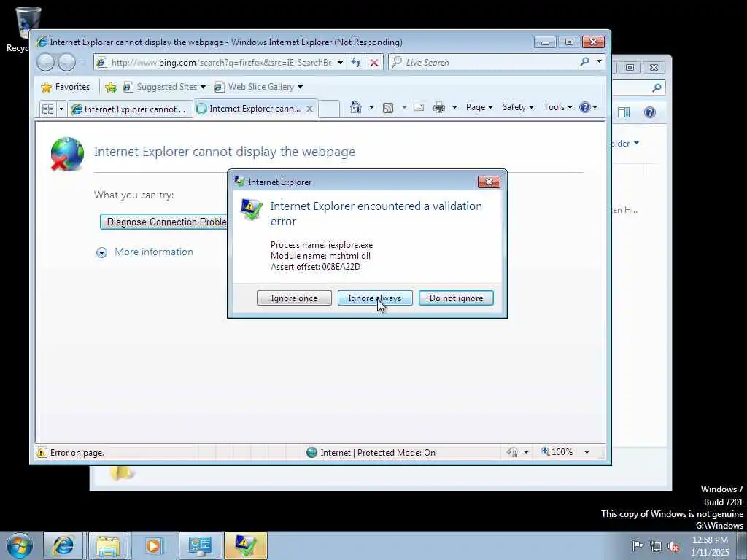This screenshot has width=747, height=560.
Task: Click the Quick Tabs grid icon
Action: point(47,109)
